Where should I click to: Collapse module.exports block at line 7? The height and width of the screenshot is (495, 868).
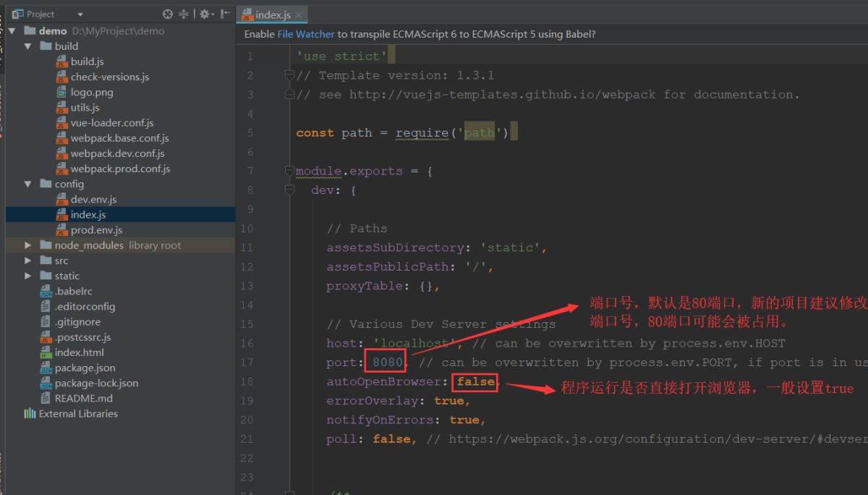[x=289, y=172]
